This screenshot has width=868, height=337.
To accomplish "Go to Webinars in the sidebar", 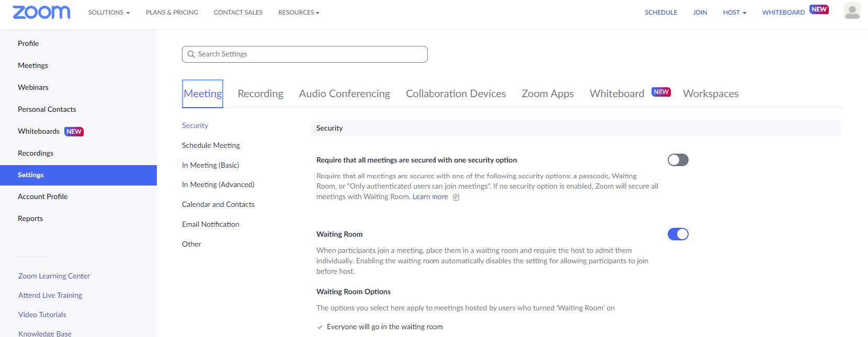I will [x=33, y=87].
